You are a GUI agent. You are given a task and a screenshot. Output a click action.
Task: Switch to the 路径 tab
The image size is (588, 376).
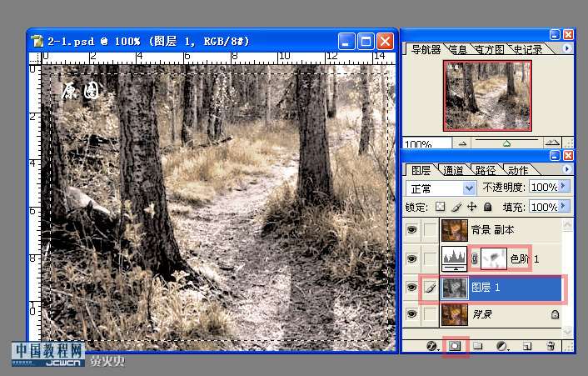coord(486,170)
